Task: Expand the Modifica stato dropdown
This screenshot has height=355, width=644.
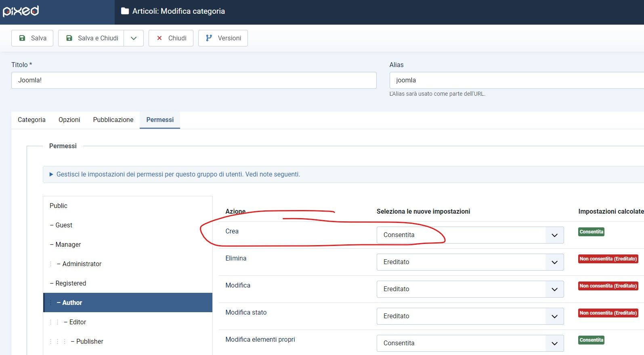Action: coord(470,316)
